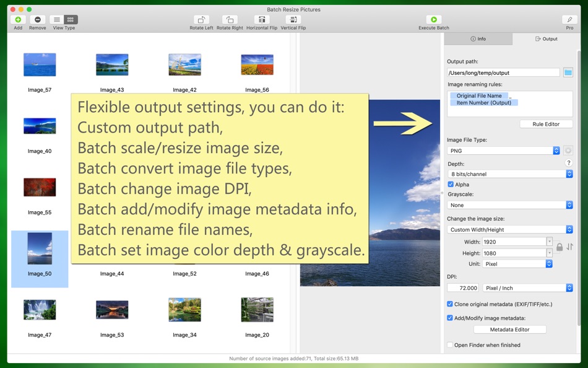The height and width of the screenshot is (368, 588).
Task: Toggle Clone original metadata checkbox
Action: pos(450,304)
